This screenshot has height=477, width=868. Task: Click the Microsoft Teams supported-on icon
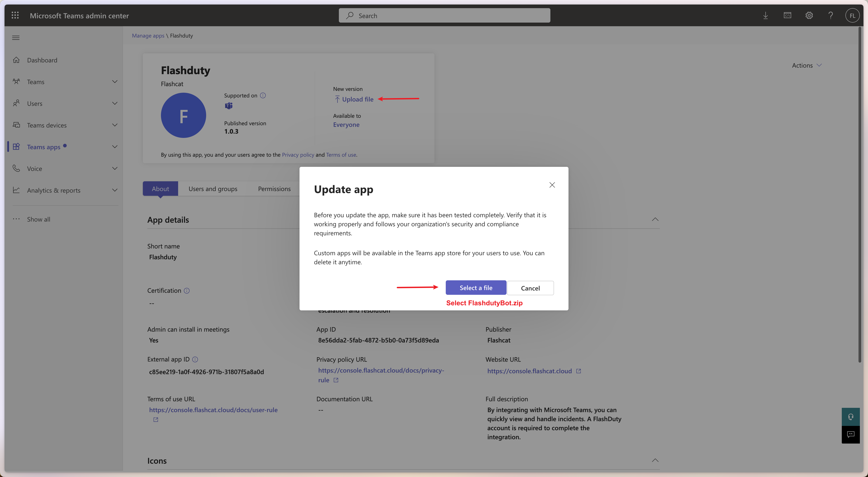point(229,106)
